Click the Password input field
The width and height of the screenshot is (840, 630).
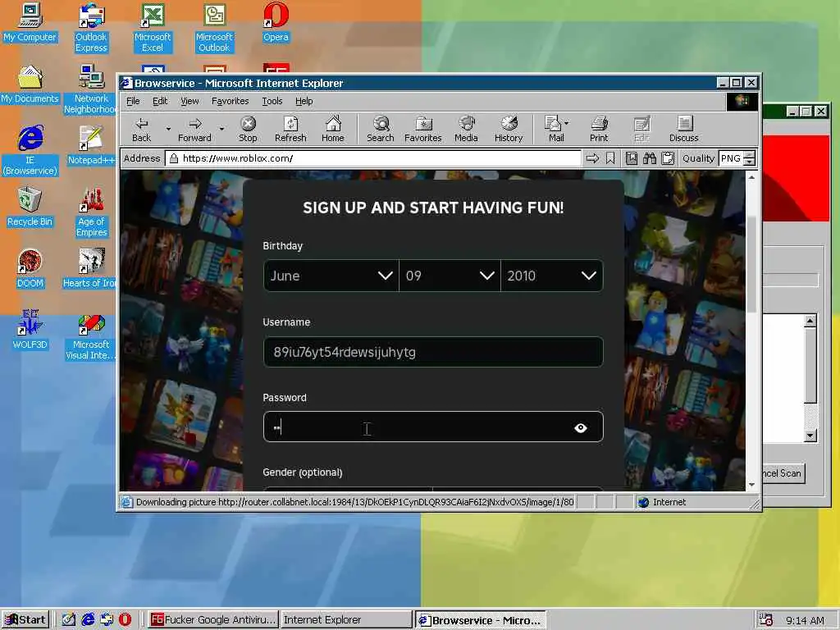[433, 427]
